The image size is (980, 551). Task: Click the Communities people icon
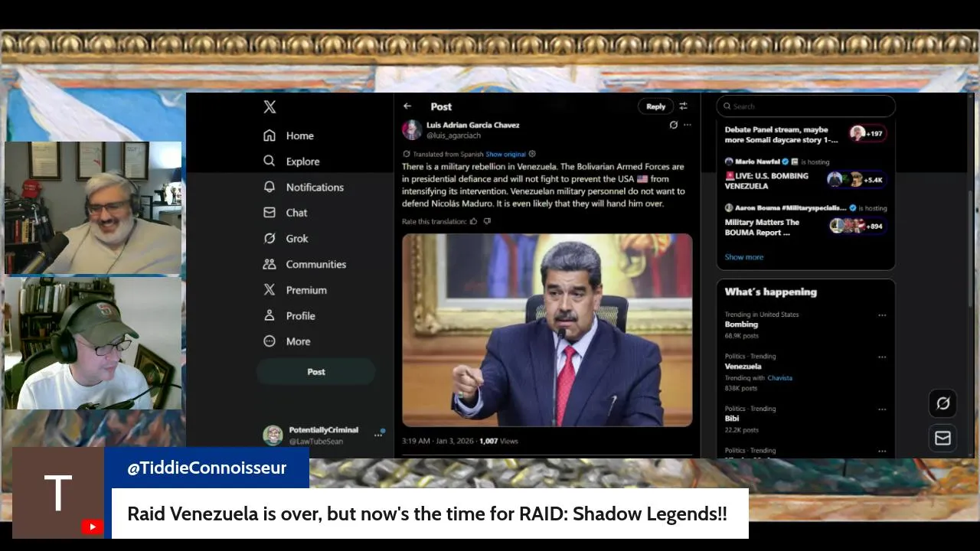pos(269,264)
